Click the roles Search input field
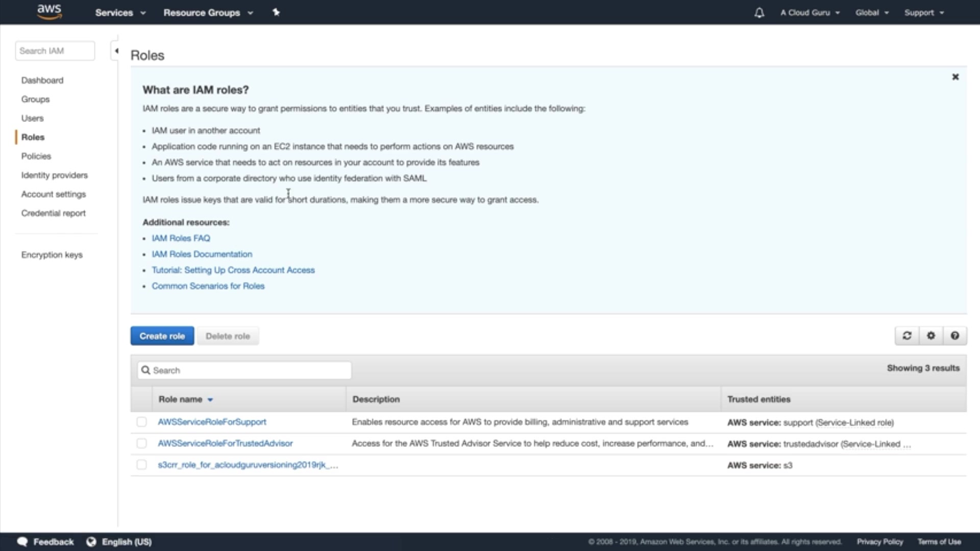Screen dimensions: 980x551 click(x=244, y=370)
